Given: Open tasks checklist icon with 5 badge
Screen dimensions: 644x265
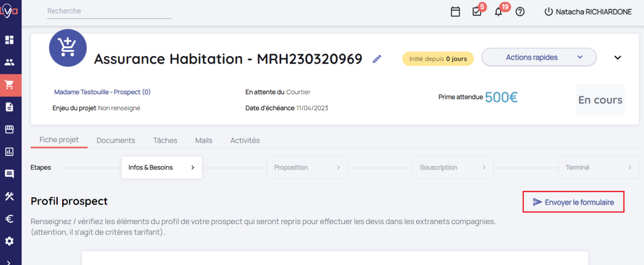Looking at the screenshot, I should [477, 12].
